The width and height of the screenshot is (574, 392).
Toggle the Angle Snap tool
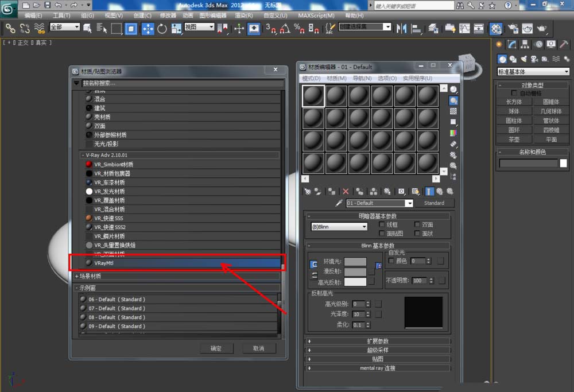pos(285,29)
